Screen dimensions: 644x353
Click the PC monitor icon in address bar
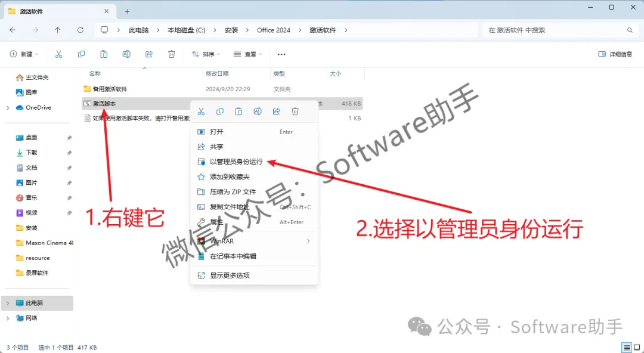pos(104,30)
